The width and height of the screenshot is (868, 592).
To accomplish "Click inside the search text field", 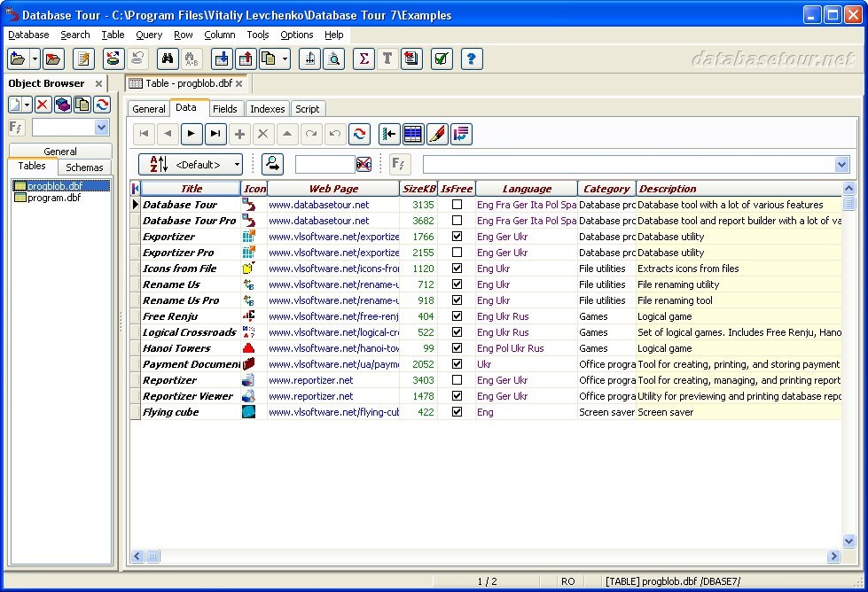I will pos(325,164).
